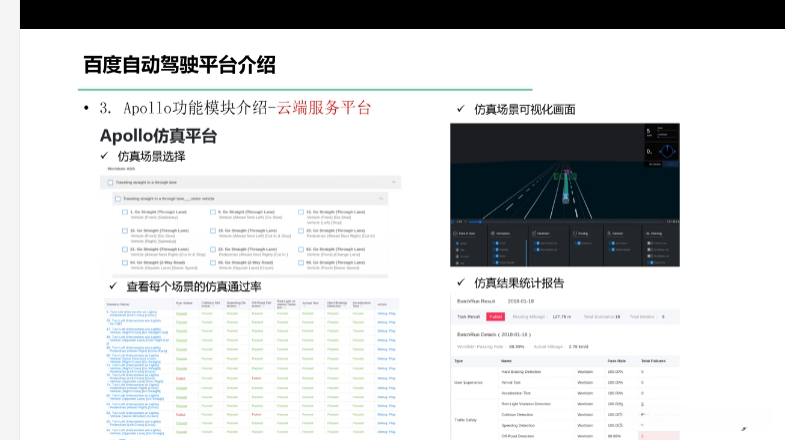Click the Prediction panel icon in the simulator
Image resolution: width=785 pixels, height=440 pixels.
click(534, 233)
